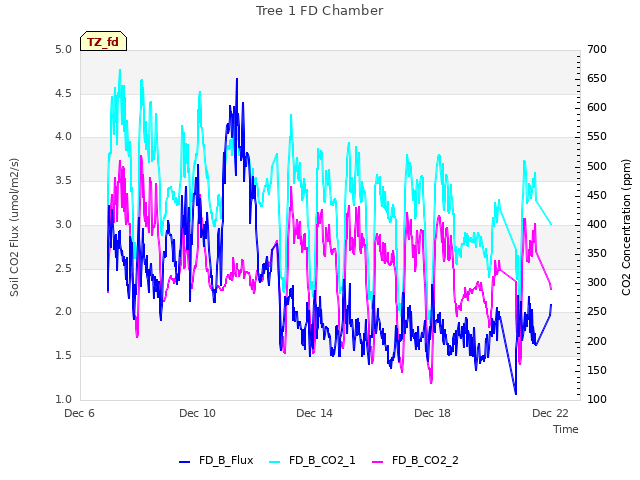Click the 5.0 left axis value
The width and height of the screenshot is (640, 480).
63,49
